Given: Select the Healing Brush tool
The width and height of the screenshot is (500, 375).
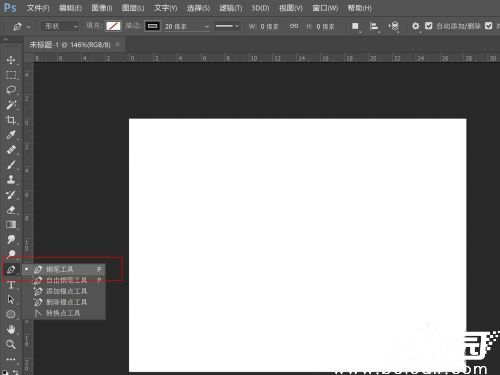Looking at the screenshot, I should click(11, 150).
